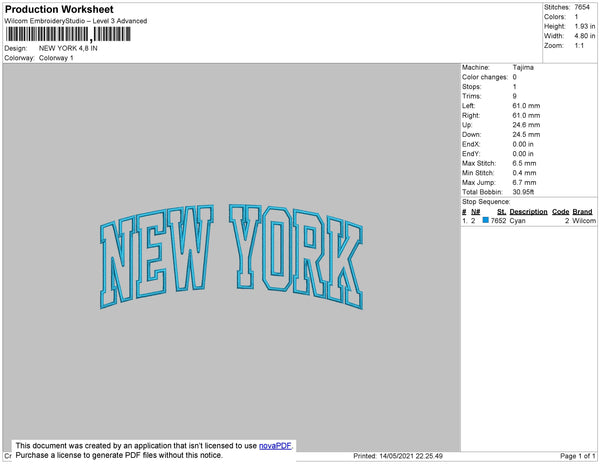Screen dimensions: 600x464
Task: Select the stitch count '7652' in stop sequence
Action: click(x=498, y=221)
